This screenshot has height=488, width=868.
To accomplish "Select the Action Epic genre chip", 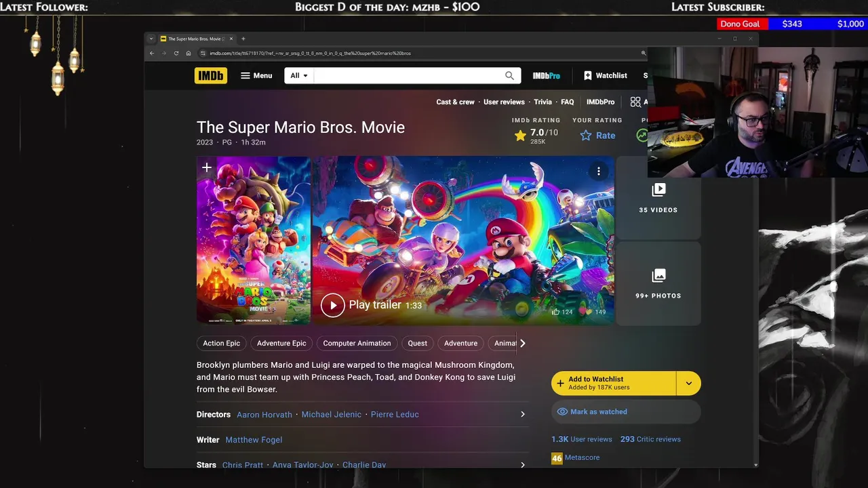I will coord(222,343).
